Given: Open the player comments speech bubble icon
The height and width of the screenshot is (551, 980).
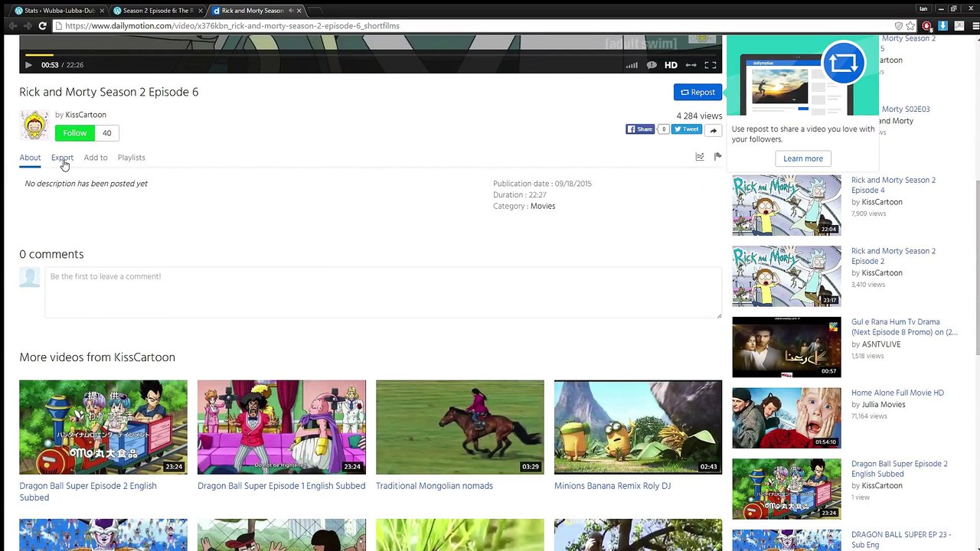Looking at the screenshot, I should click(652, 65).
